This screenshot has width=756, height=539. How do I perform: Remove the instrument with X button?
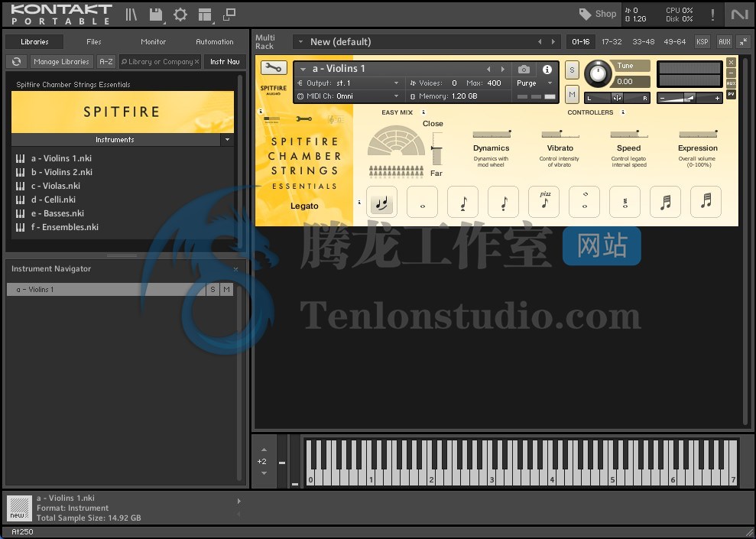point(732,62)
